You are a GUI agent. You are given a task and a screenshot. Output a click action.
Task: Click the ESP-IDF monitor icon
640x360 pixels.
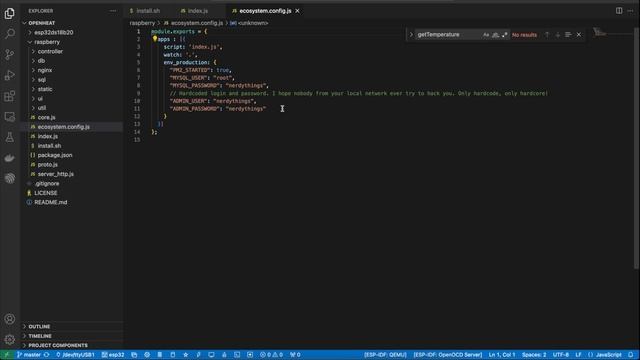coord(211,355)
